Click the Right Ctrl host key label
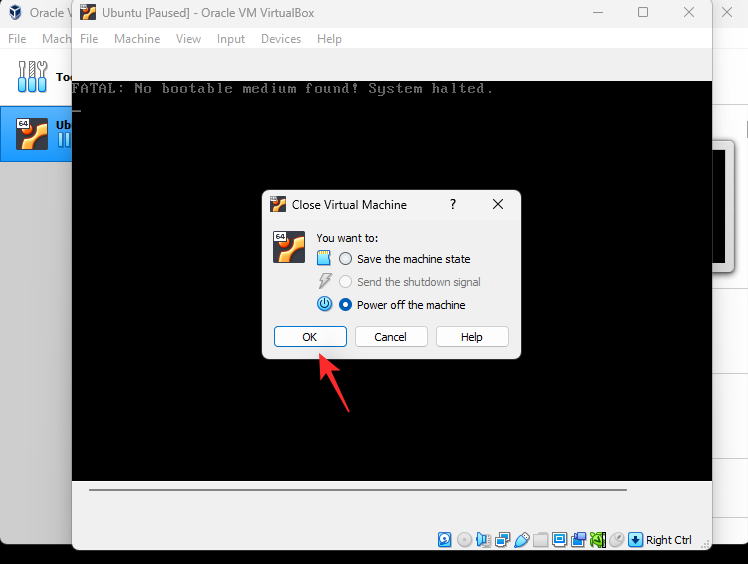The height and width of the screenshot is (564, 748). [668, 540]
